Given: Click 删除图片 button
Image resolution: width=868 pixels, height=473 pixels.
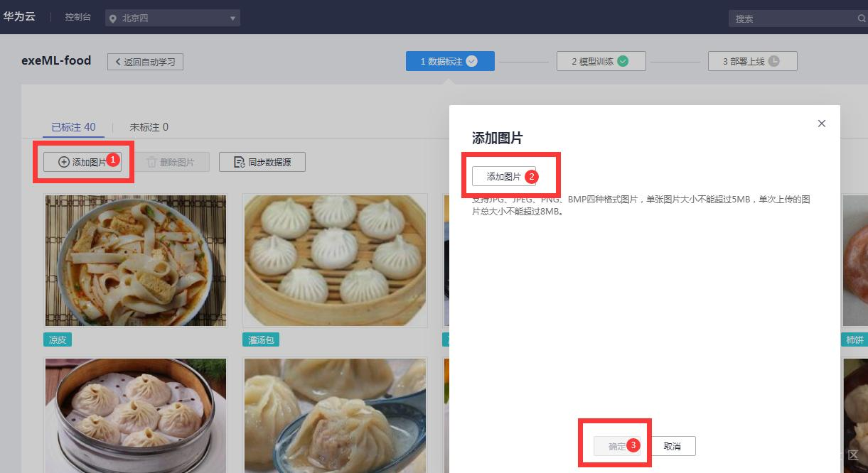Looking at the screenshot, I should pyautogui.click(x=171, y=162).
